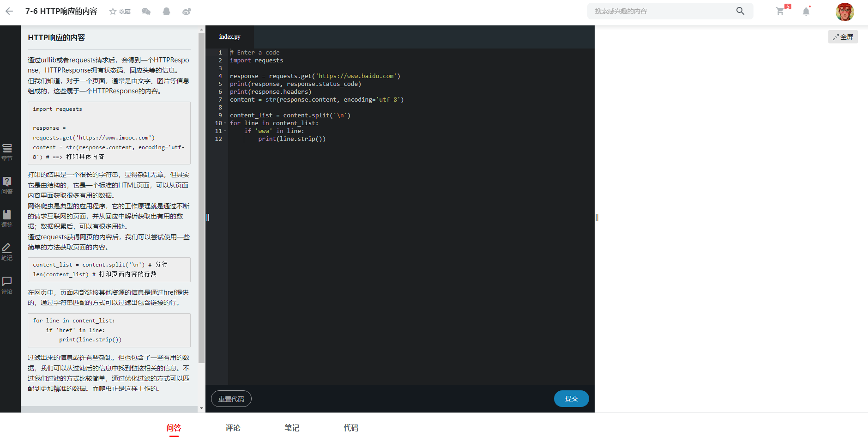Go back using the top-left arrow

9,11
